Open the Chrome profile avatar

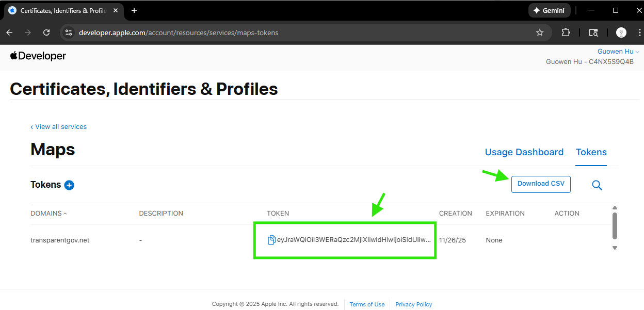[621, 32]
